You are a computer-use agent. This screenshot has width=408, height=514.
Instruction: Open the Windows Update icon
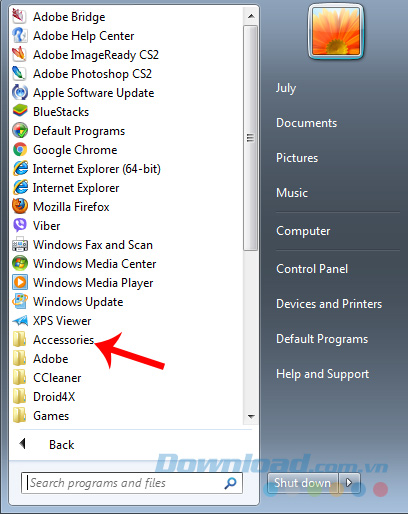coord(19,302)
